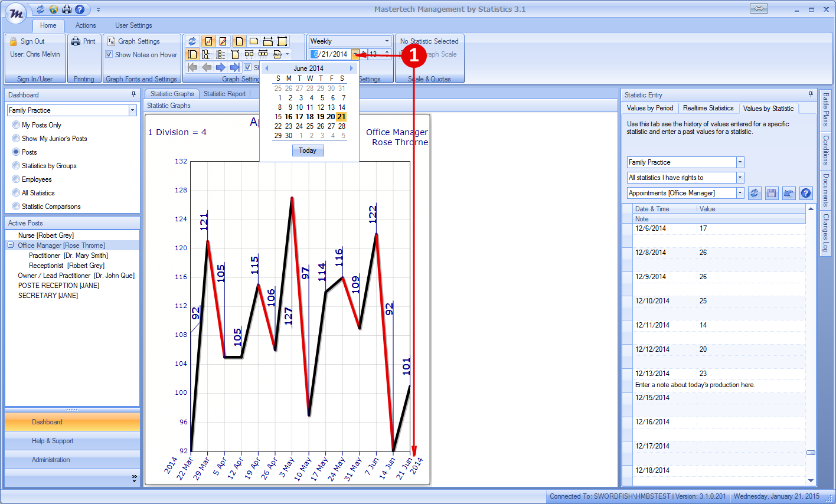Select the Employees radio button

click(16, 179)
